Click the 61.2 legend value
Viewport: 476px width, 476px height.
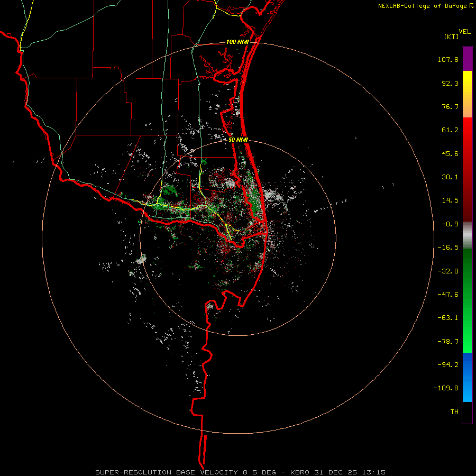point(450,130)
